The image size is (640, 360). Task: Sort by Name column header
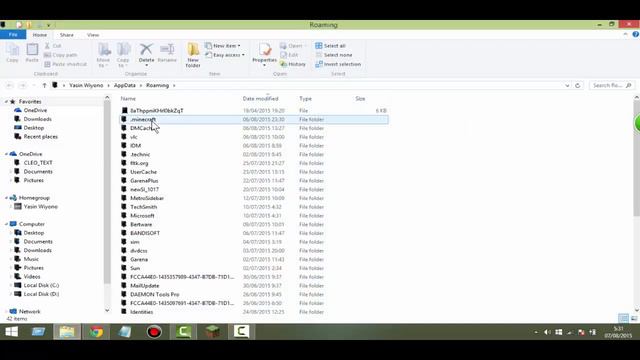pos(128,98)
